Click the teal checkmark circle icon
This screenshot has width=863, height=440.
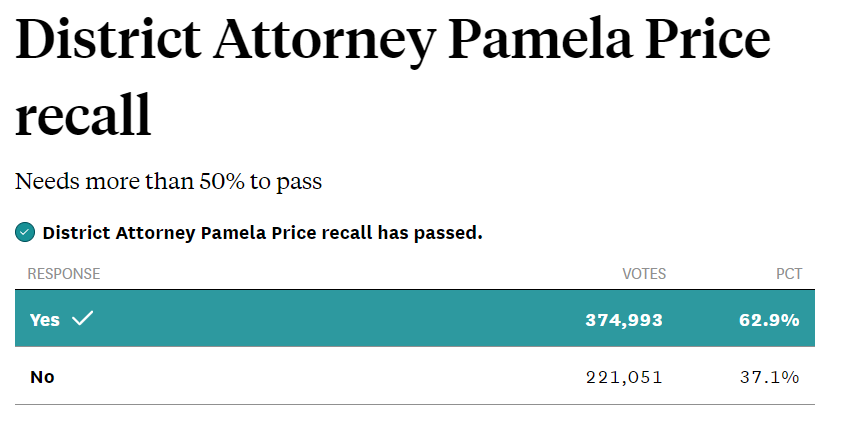tap(25, 232)
